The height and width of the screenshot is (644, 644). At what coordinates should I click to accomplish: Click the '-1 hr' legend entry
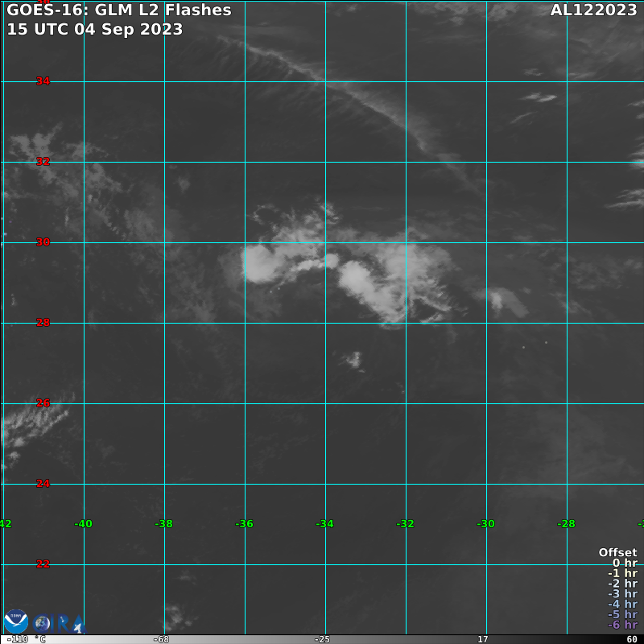tap(622, 573)
